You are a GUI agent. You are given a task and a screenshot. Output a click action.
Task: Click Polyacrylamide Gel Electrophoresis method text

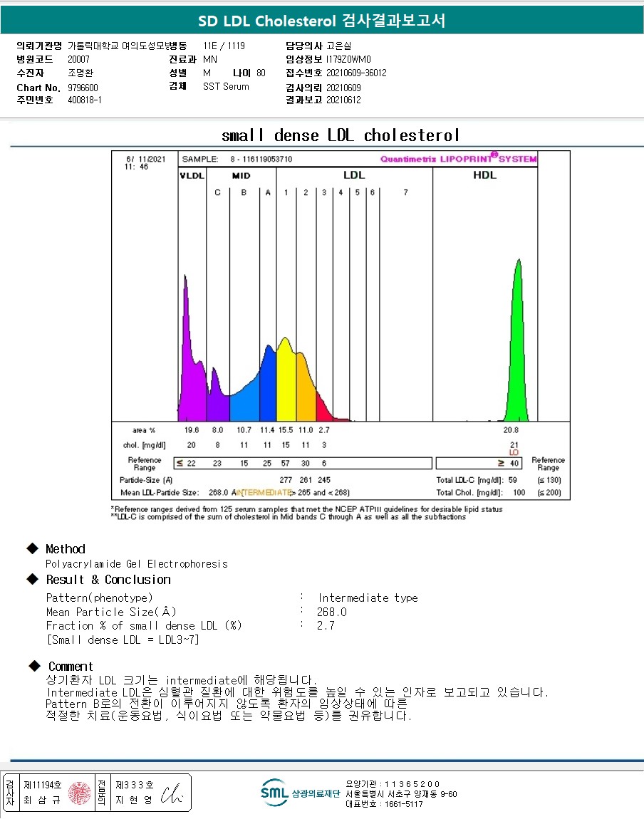click(x=137, y=563)
